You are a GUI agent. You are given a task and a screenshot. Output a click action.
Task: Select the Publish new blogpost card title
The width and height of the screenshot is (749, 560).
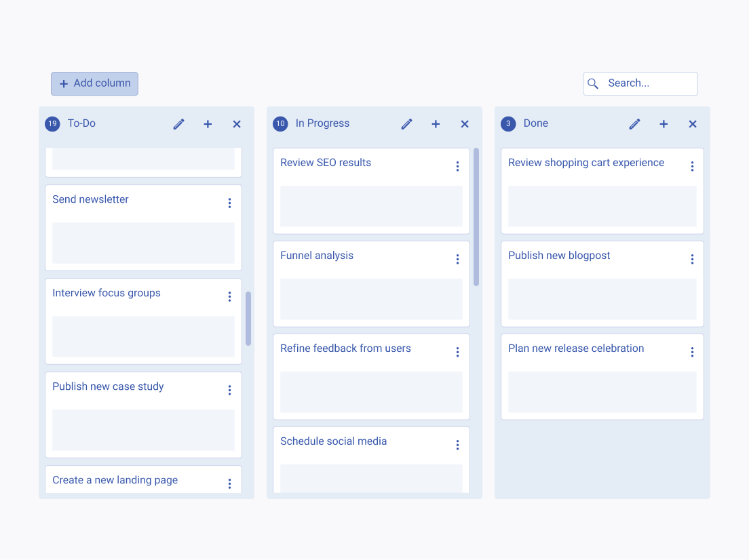coord(559,256)
